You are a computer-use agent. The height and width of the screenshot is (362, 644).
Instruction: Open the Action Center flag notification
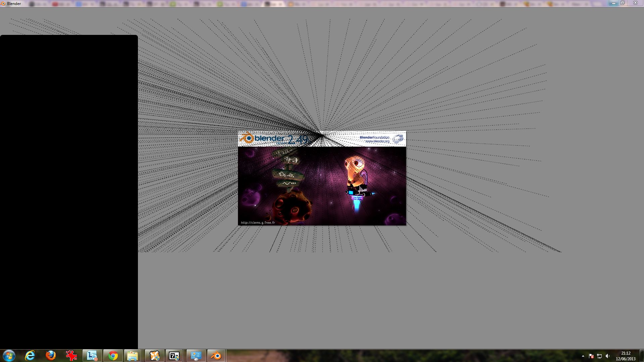(x=591, y=356)
